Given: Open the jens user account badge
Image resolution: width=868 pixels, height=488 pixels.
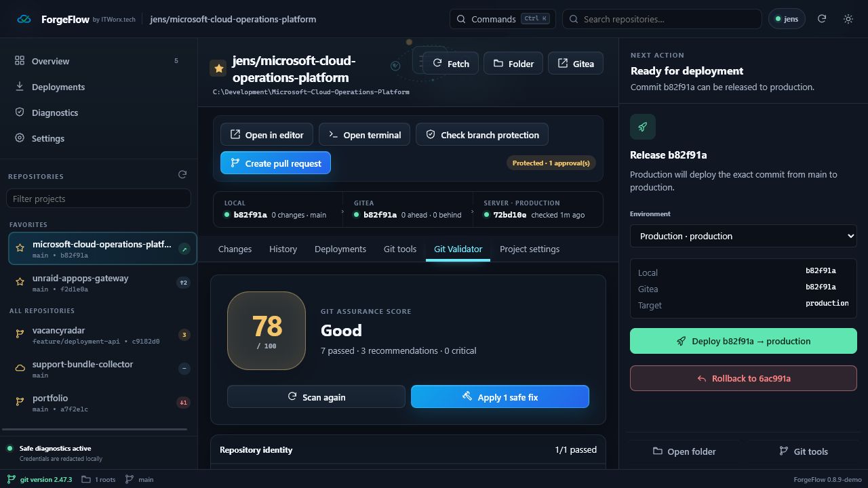Looking at the screenshot, I should tap(787, 19).
